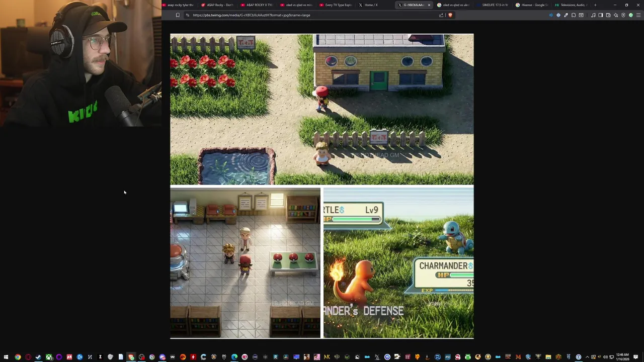Viewport: 644px width, 362px height.
Task: Open the 'A$AP Rocky - Don't' tab
Action: point(217,5)
